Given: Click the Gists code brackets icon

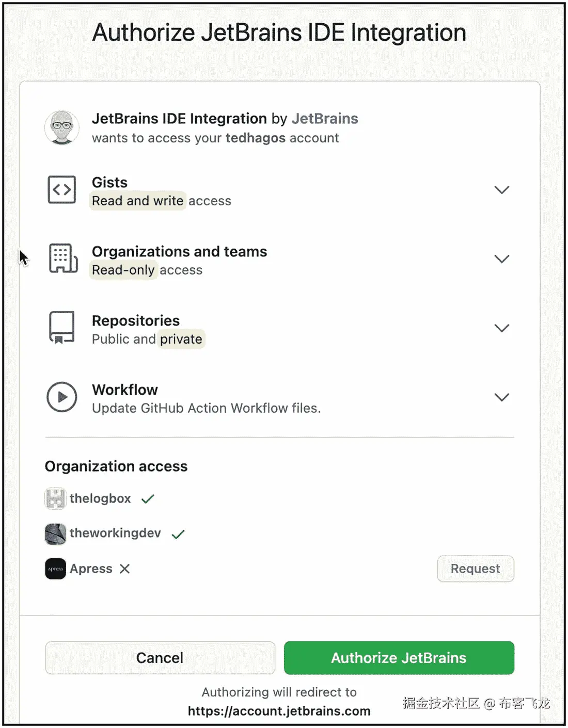Looking at the screenshot, I should [62, 190].
